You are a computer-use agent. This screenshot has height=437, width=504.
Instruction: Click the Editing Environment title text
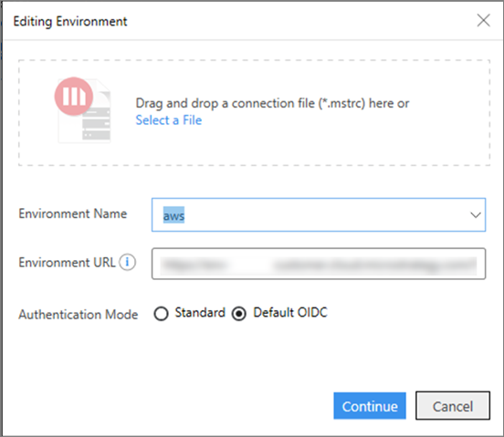coord(70,22)
